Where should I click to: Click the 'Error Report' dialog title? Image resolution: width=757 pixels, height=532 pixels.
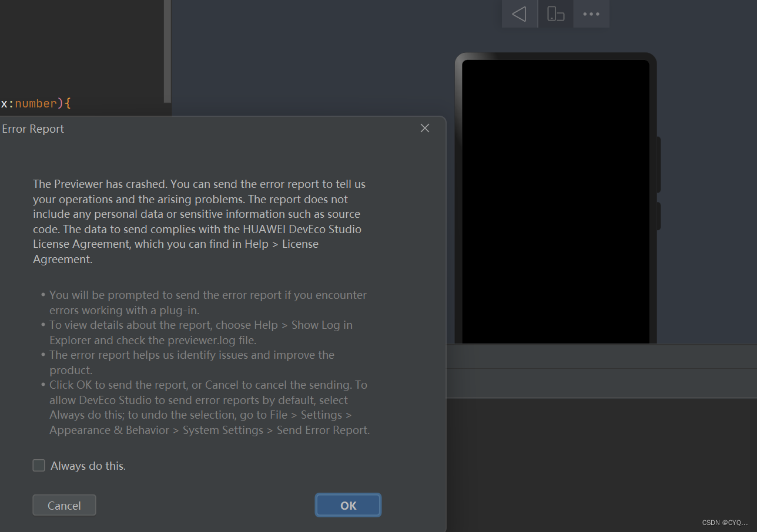(33, 129)
